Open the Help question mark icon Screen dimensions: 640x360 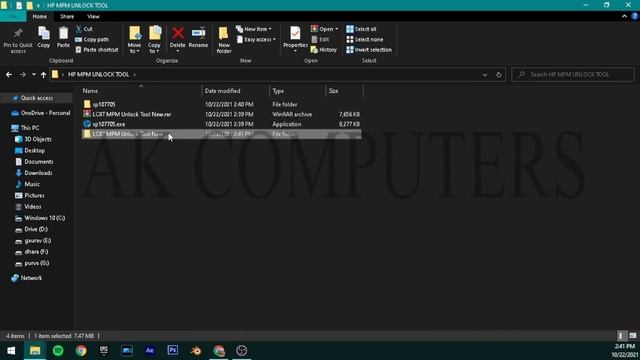(x=634, y=16)
